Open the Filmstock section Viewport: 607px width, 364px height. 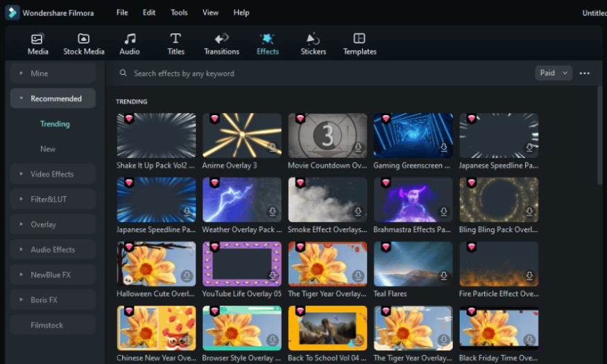53,325
